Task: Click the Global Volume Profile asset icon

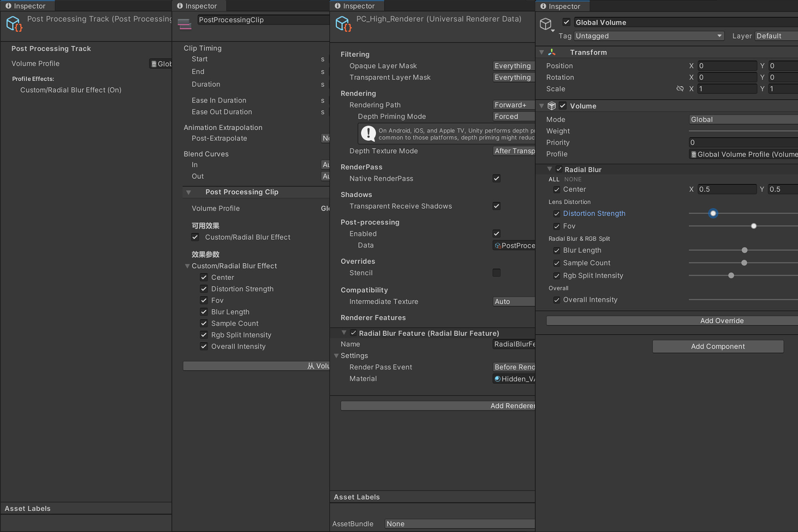Action: click(694, 154)
